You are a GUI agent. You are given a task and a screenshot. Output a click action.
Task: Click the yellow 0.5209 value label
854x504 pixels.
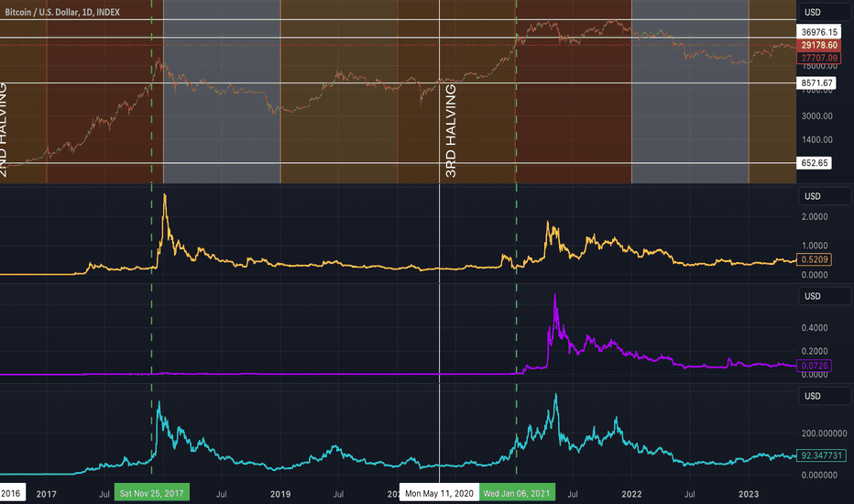tap(815, 259)
